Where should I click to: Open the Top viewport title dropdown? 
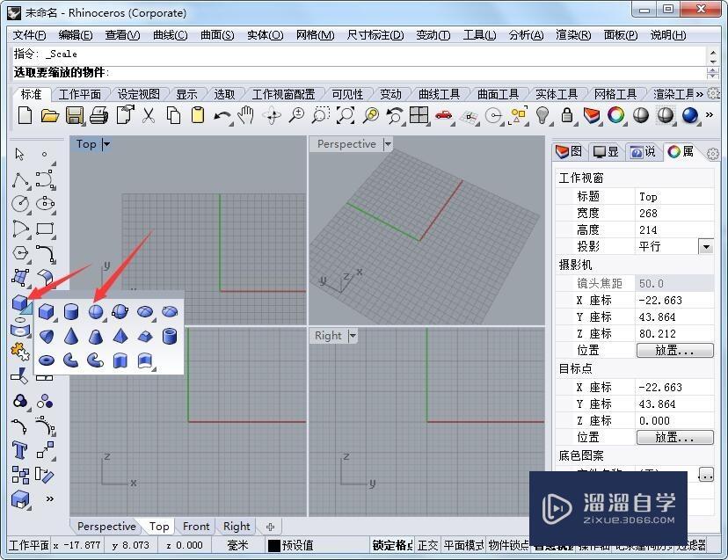[x=106, y=144]
